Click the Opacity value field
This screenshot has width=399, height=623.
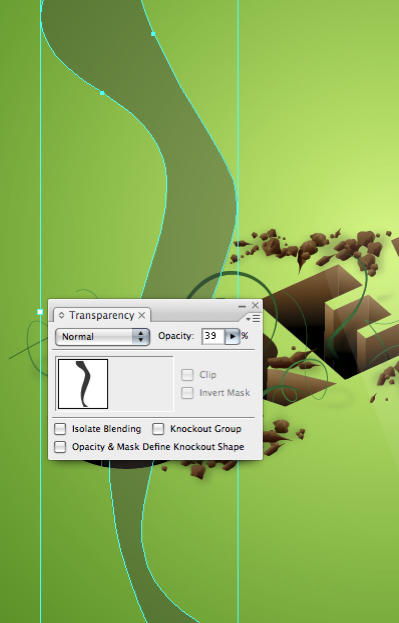click(x=213, y=336)
